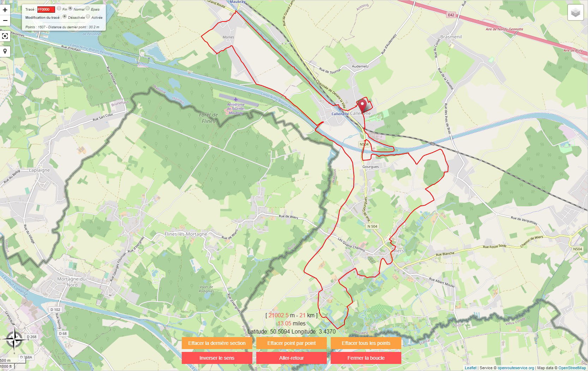Click the Aller-retour button
Screen dimensions: 588x371
coord(292,358)
